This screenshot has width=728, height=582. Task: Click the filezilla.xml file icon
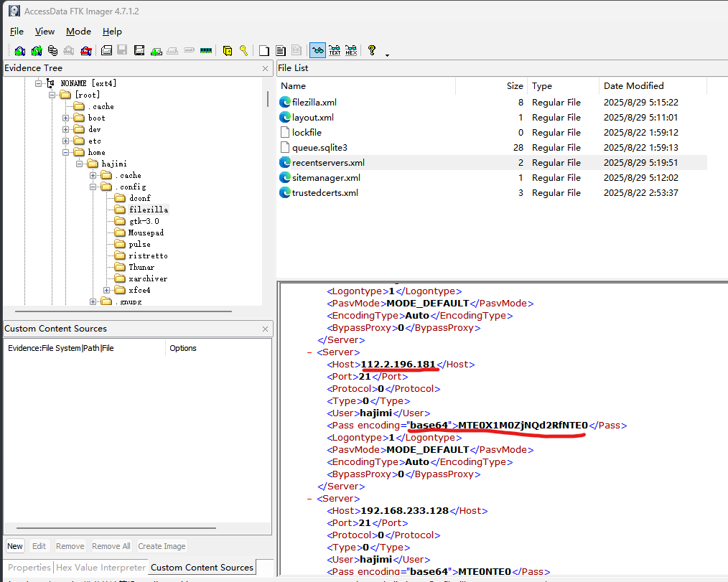tap(284, 102)
